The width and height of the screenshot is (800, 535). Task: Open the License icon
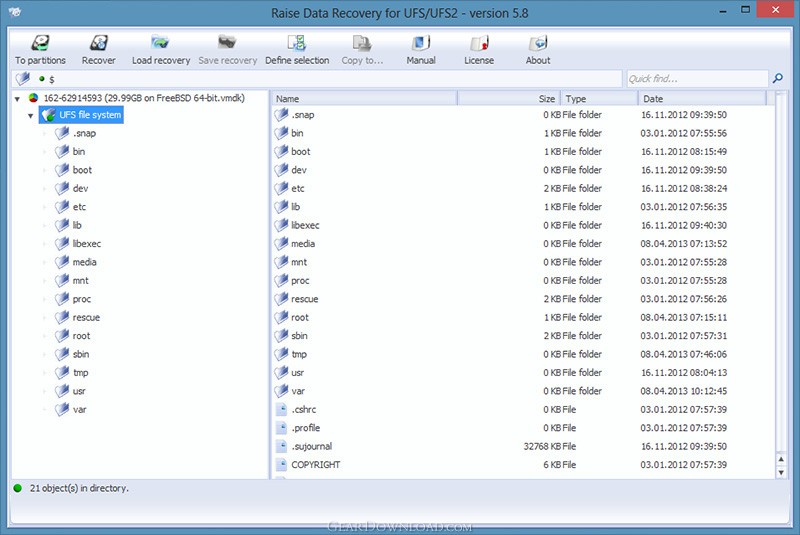pyautogui.click(x=479, y=44)
